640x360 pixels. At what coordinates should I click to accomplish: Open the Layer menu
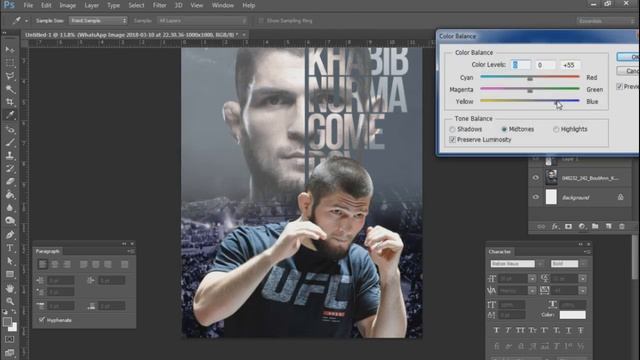coord(91,5)
